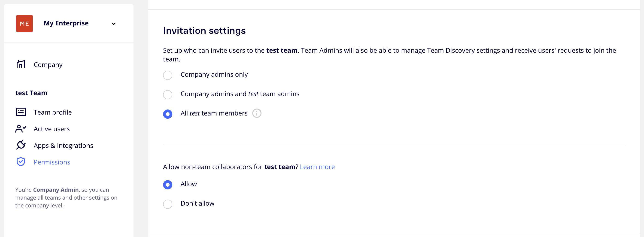This screenshot has width=644, height=237.
Task: Click the Permissions shield icon
Action: point(21,162)
